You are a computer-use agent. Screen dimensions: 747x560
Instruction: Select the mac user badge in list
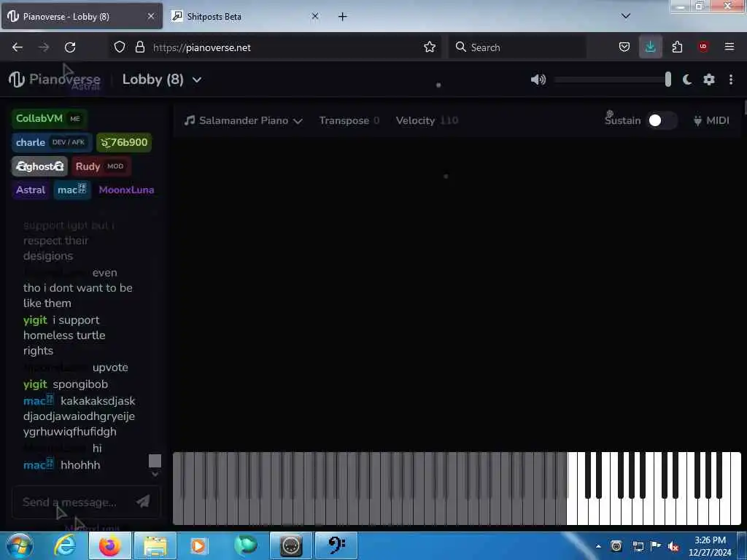pyautogui.click(x=72, y=190)
